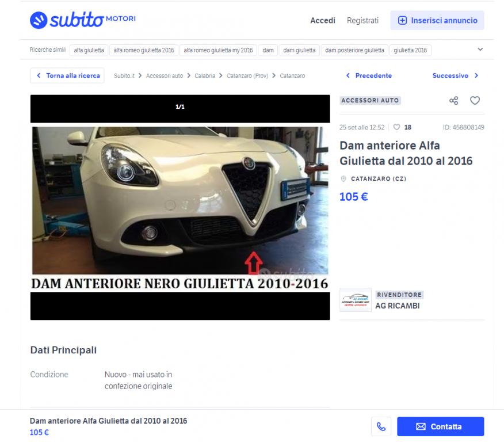Go back with Torna alla ricerca

pos(67,75)
